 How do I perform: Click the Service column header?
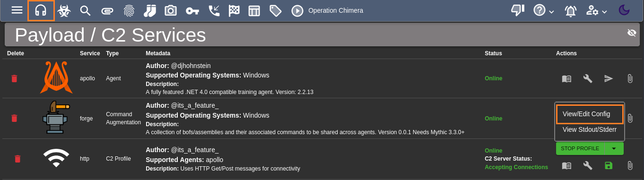[90, 53]
